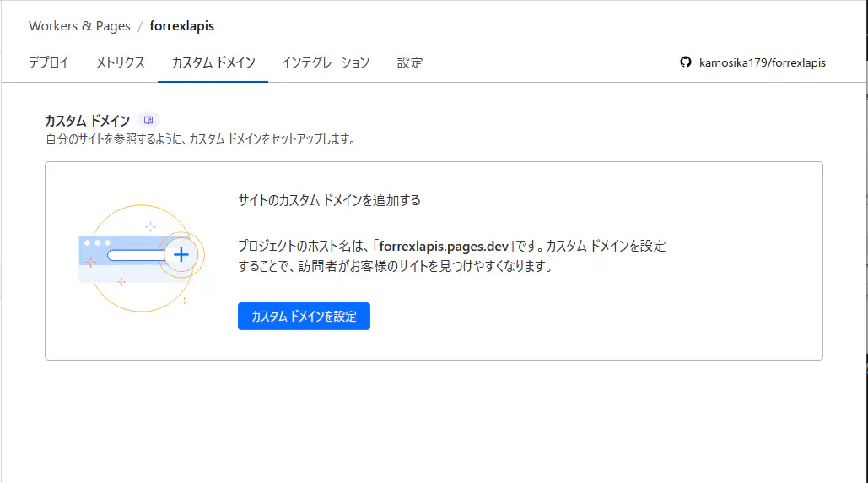The image size is (868, 483).
Task: Open documentation icon beside カスタム ドメイン heading
Action: pyautogui.click(x=148, y=121)
